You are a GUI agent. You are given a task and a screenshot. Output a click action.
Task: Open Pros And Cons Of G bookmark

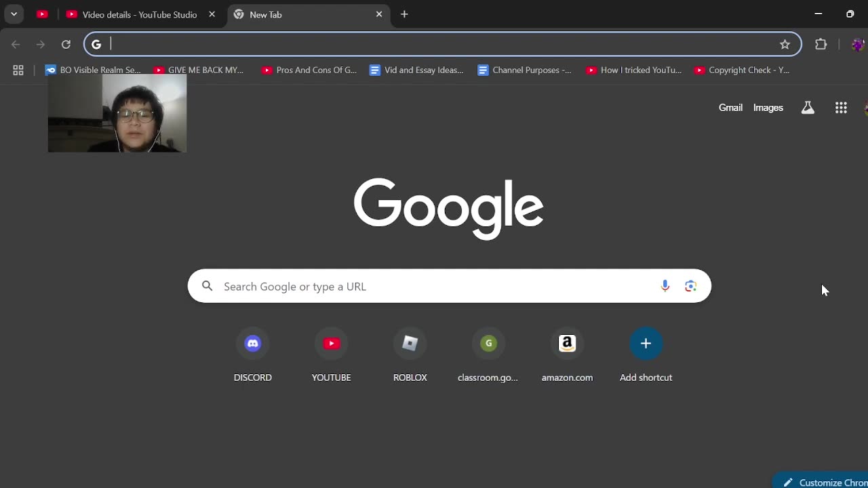coord(309,70)
